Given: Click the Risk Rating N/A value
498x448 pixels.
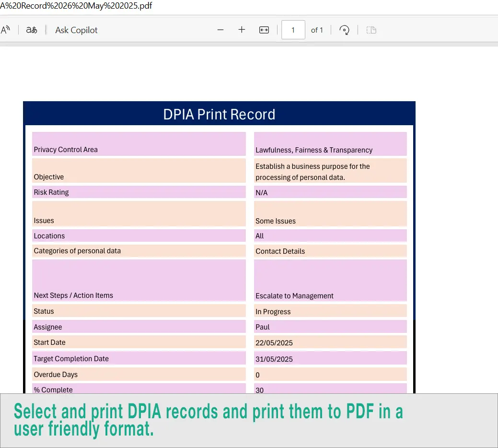Looking at the screenshot, I should (330, 192).
